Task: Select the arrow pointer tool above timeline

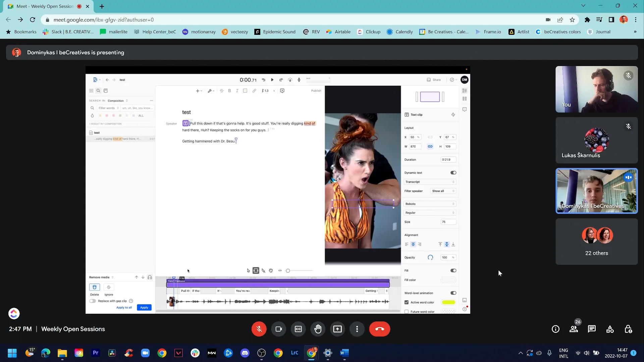Action: coord(248,270)
